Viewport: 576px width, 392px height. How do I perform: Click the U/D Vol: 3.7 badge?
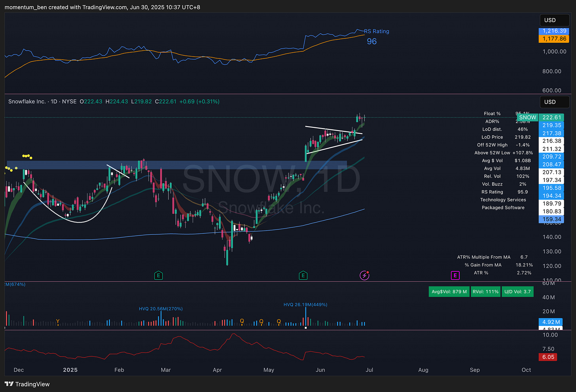point(517,292)
